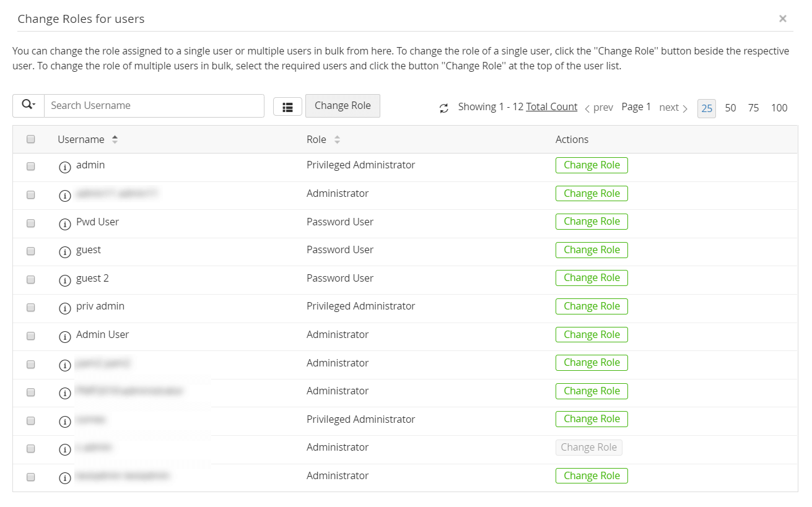The width and height of the screenshot is (812, 507).
Task: Open the column chooser list icon
Action: click(287, 107)
